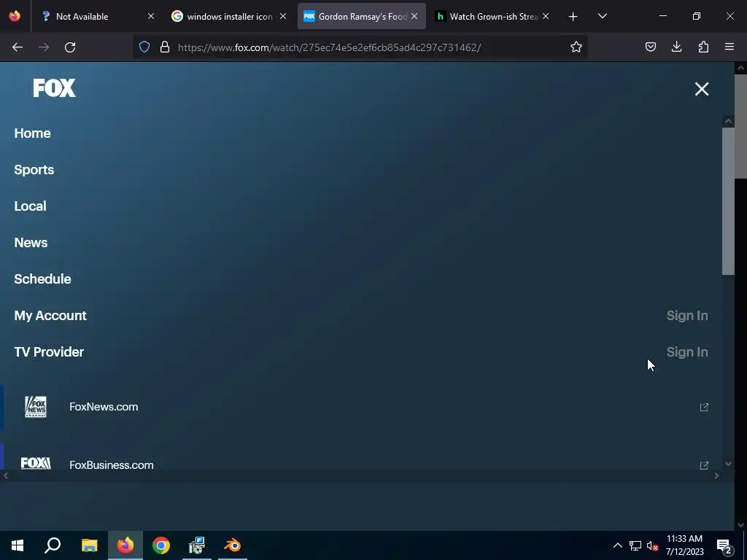Open the notifications action center
The height and width of the screenshot is (560, 747).
tap(724, 545)
